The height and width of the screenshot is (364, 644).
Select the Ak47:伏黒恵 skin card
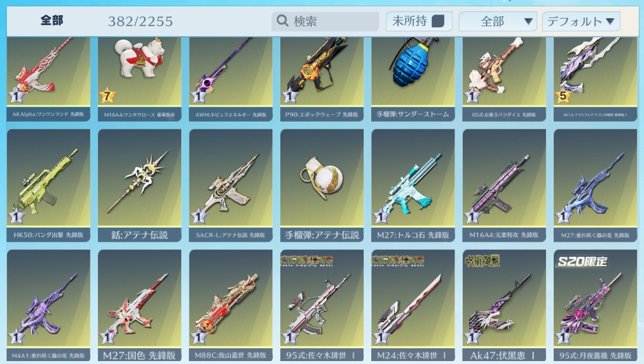click(504, 305)
